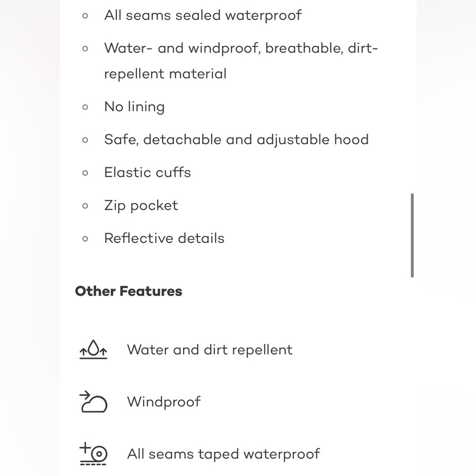The height and width of the screenshot is (476, 476).
Task: Select the 'Other Features' heading
Action: pyautogui.click(x=129, y=291)
